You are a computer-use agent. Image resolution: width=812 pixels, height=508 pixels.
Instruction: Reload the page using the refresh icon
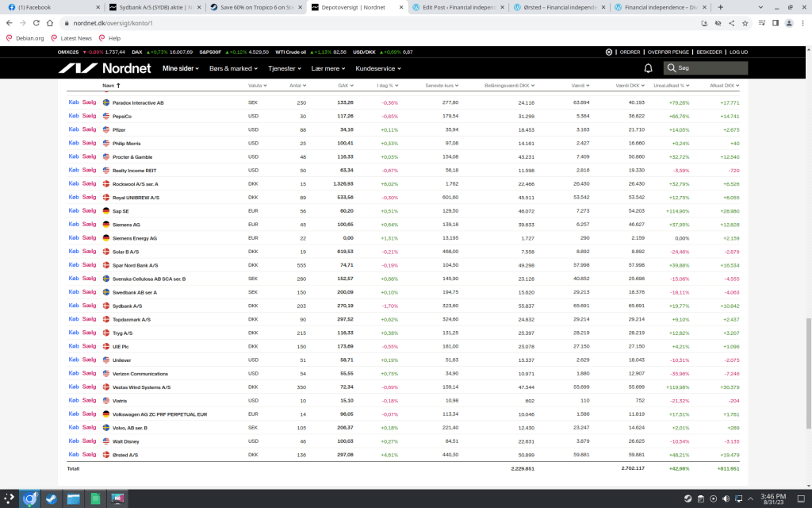tap(38, 22)
